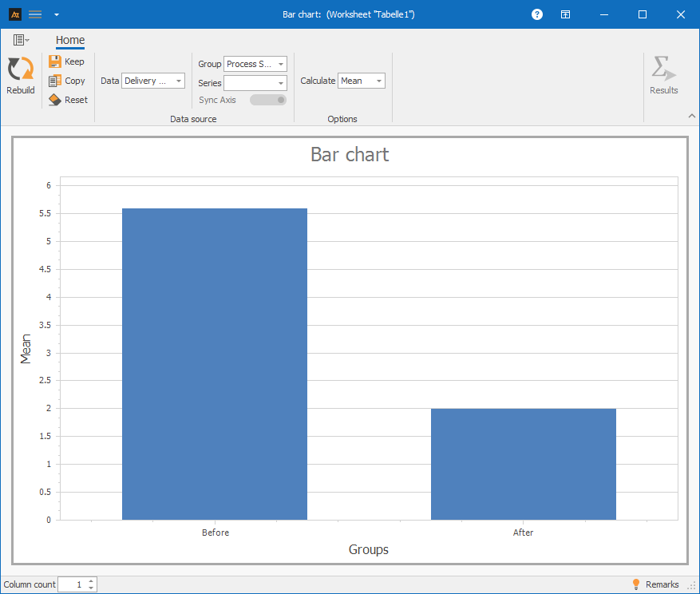Collapse the ribbon with the chevron

click(691, 117)
